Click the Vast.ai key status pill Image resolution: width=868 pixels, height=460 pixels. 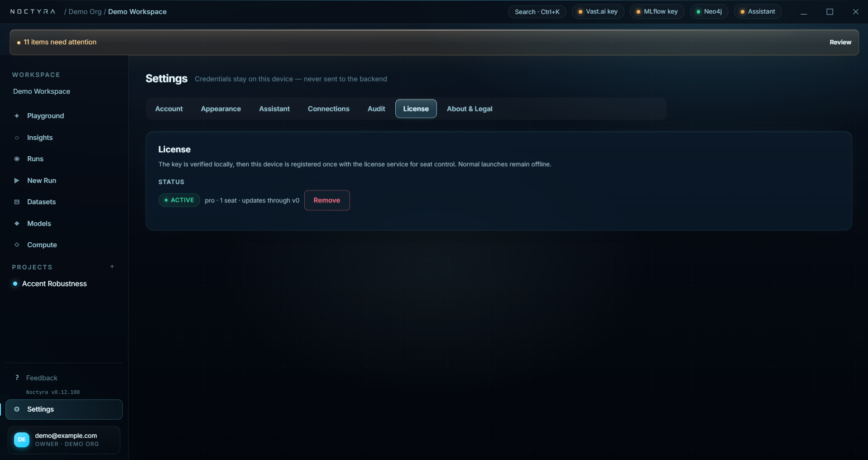click(x=598, y=12)
